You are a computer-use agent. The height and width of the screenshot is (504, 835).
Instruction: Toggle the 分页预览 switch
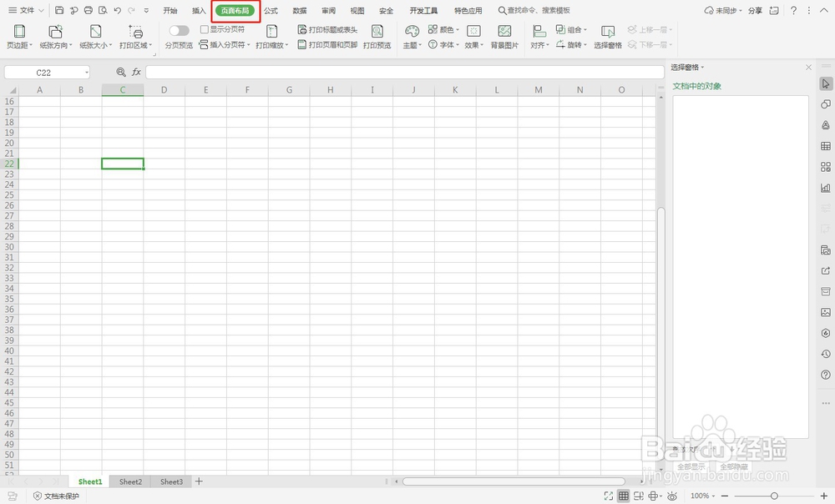[x=179, y=30]
